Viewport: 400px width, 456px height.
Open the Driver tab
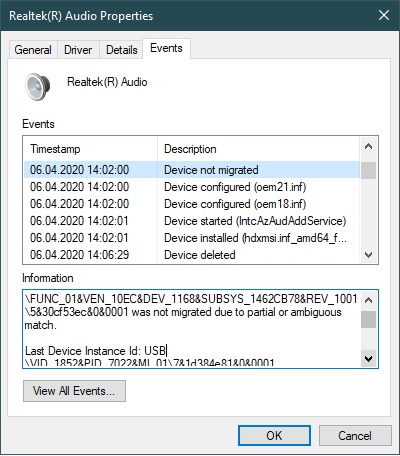(78, 50)
